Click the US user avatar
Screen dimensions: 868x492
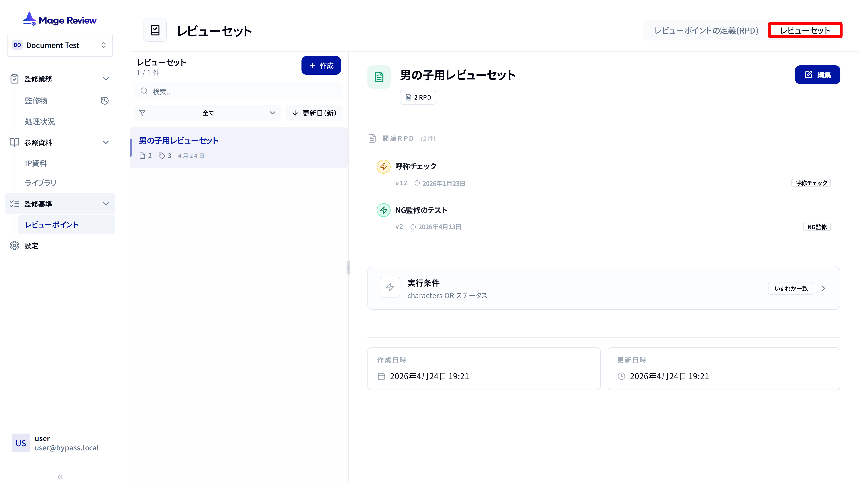point(21,443)
